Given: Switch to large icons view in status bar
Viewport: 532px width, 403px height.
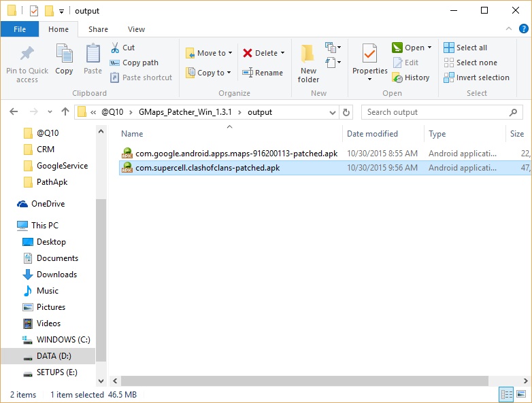Looking at the screenshot, I should [x=521, y=394].
